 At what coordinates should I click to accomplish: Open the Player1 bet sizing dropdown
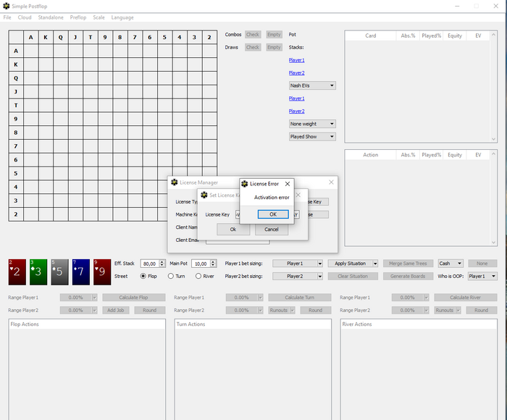pos(298,264)
